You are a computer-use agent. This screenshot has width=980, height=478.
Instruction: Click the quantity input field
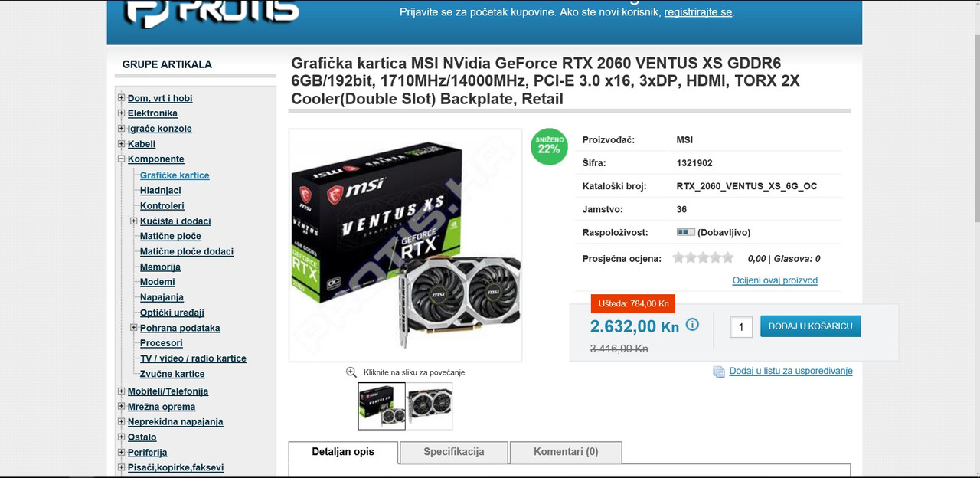click(741, 327)
